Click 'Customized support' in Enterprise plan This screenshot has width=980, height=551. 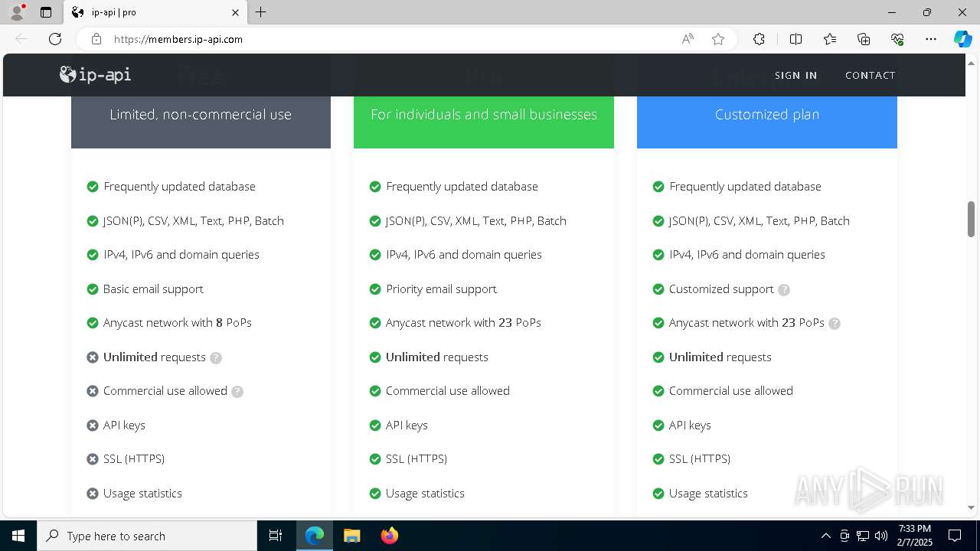click(x=721, y=289)
